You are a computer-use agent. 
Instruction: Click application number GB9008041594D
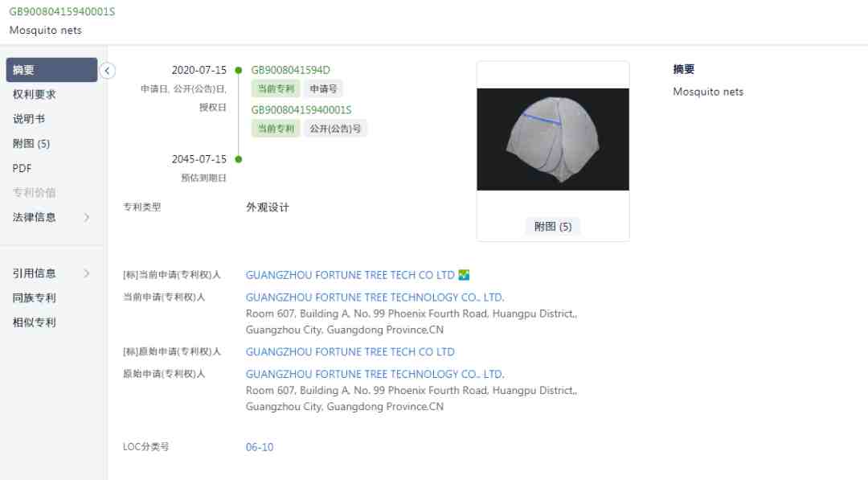291,70
